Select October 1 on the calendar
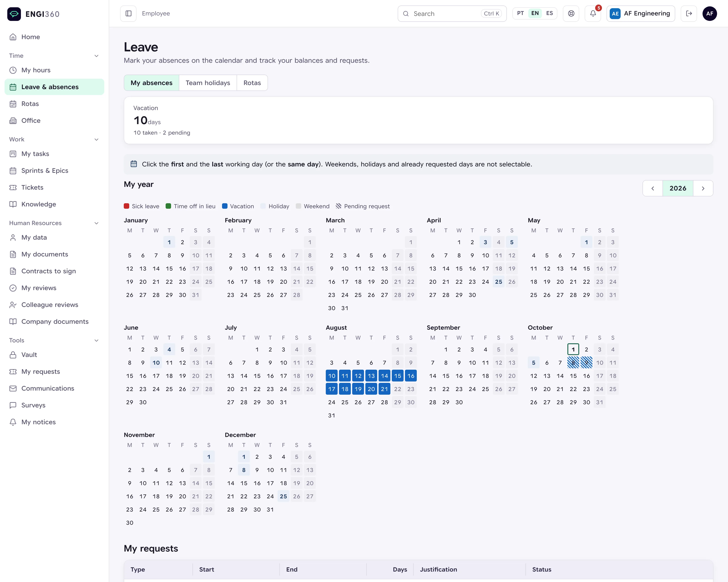 coord(573,349)
